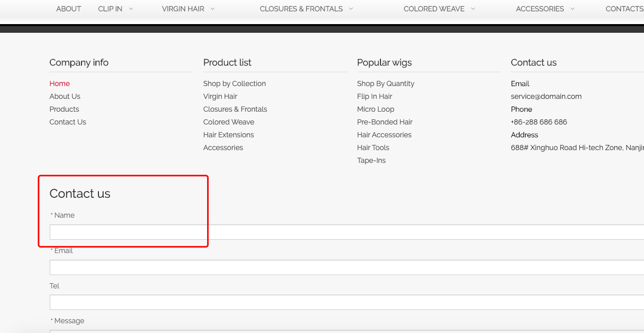Click the Home link under Company info
Viewport: 644px width, 333px height.
(x=59, y=84)
